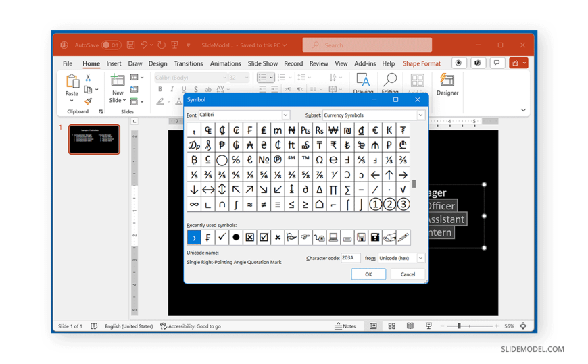Switch to Slide Show tab
This screenshot has height=364, width=588.
262,63
